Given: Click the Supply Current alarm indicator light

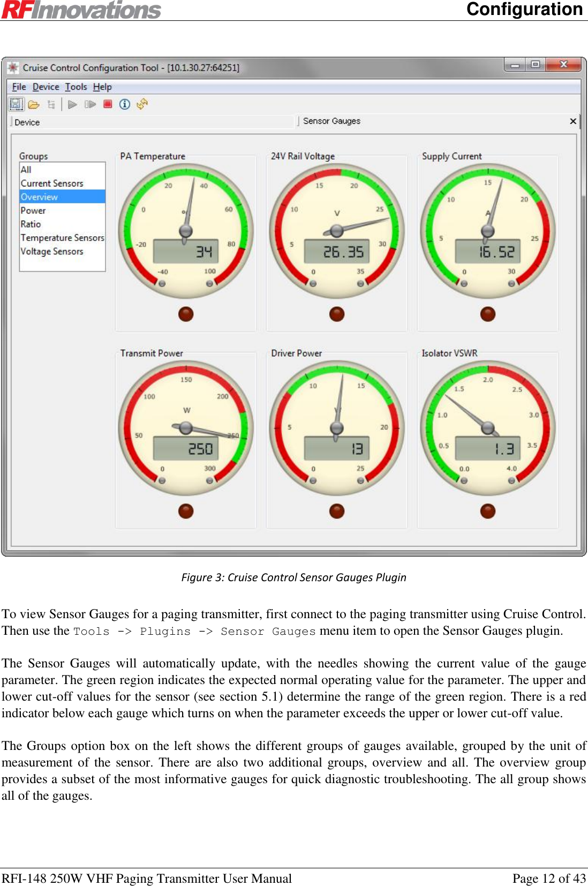Looking at the screenshot, I should (x=488, y=314).
